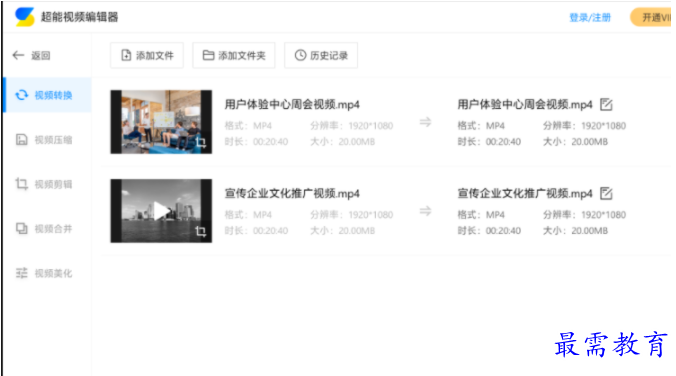The width and height of the screenshot is (676, 376).
Task: Edit output name of 宣传企业文化推广视频.mp4
Action: [606, 194]
